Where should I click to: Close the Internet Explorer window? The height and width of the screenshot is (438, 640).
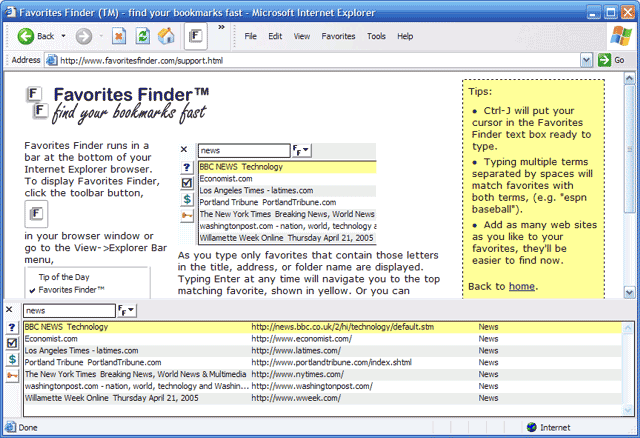tap(628, 12)
